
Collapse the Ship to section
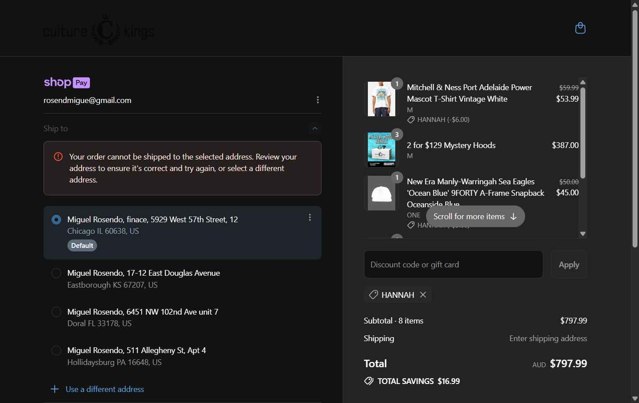click(x=315, y=129)
